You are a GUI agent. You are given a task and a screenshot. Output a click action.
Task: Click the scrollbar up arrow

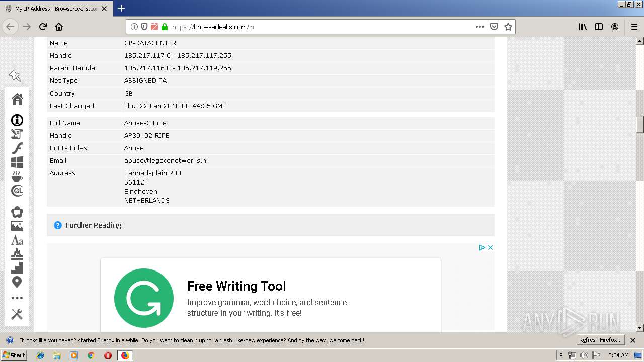click(640, 41)
